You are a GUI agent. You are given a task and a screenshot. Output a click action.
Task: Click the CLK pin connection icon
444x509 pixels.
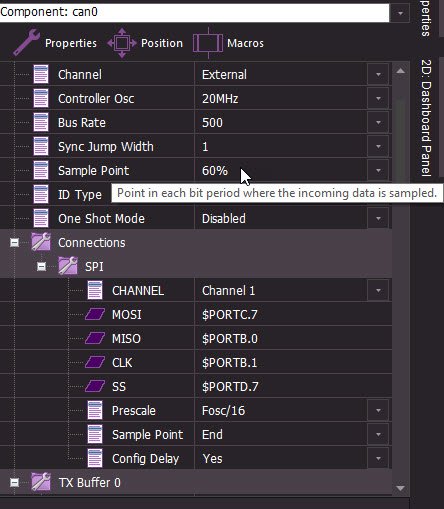[x=95, y=362]
